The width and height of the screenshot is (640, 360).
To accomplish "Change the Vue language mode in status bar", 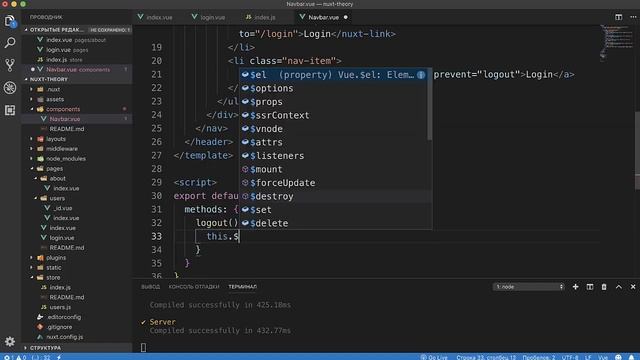I will (x=603, y=357).
